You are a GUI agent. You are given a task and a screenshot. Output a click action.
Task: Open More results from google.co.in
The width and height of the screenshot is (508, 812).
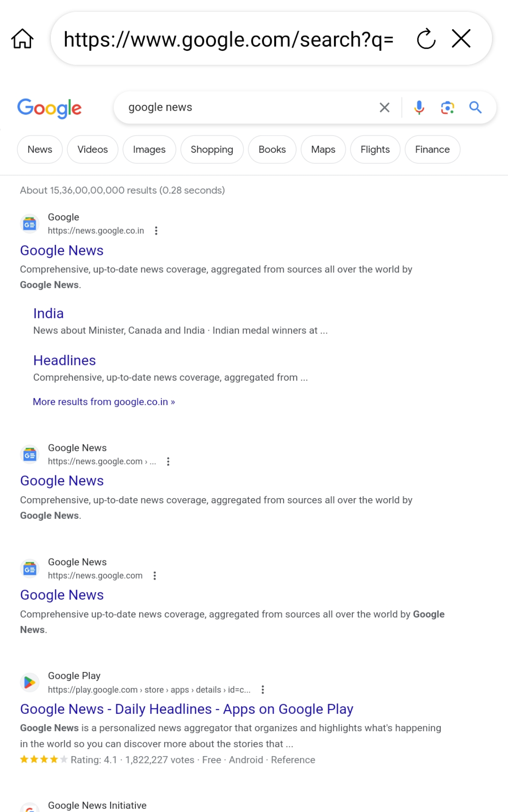coord(103,401)
